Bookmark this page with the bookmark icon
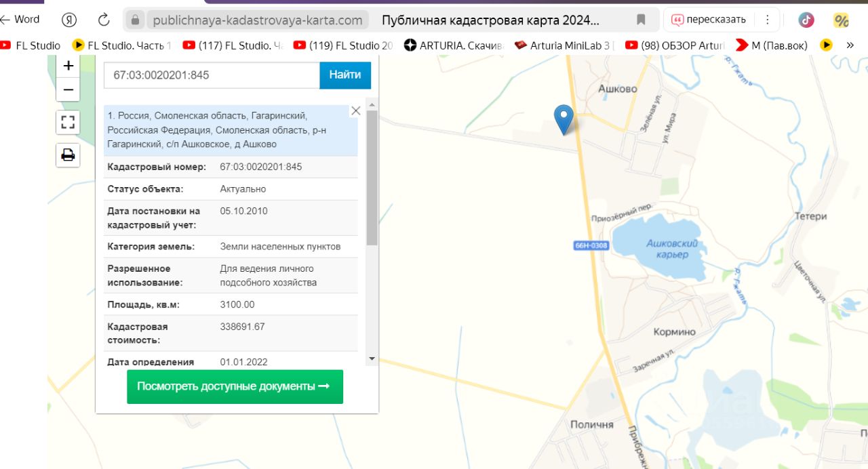868x469 pixels. tap(641, 20)
